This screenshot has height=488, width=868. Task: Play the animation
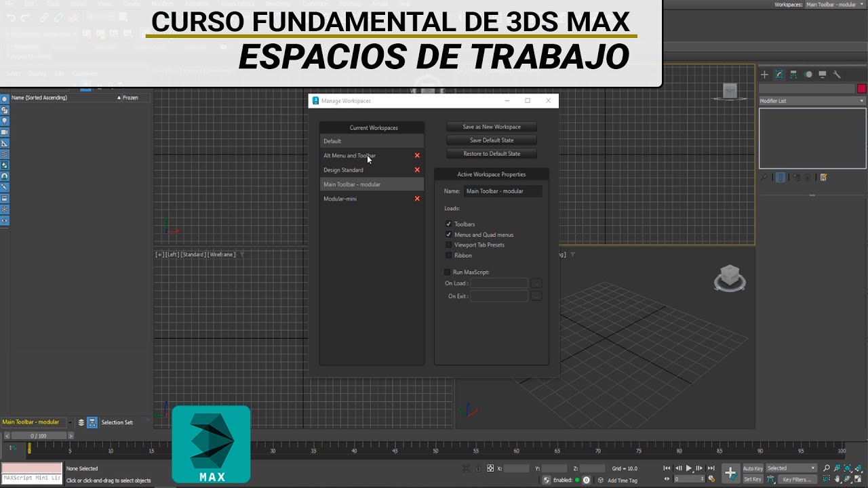click(689, 468)
